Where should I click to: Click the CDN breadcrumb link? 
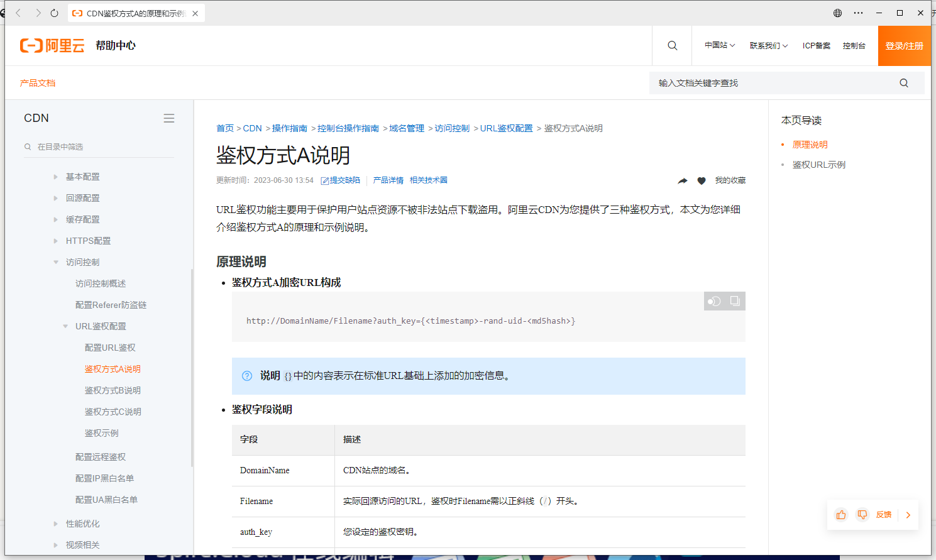tap(252, 128)
